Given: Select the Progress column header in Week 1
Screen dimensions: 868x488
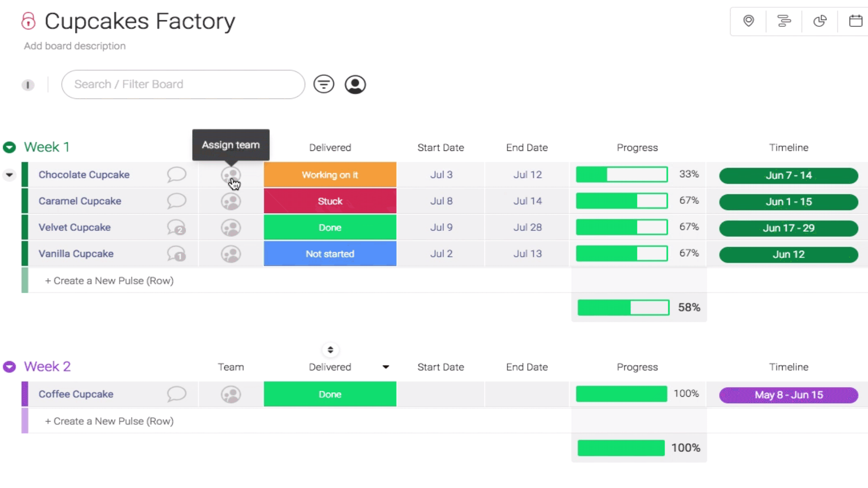Looking at the screenshot, I should 637,148.
